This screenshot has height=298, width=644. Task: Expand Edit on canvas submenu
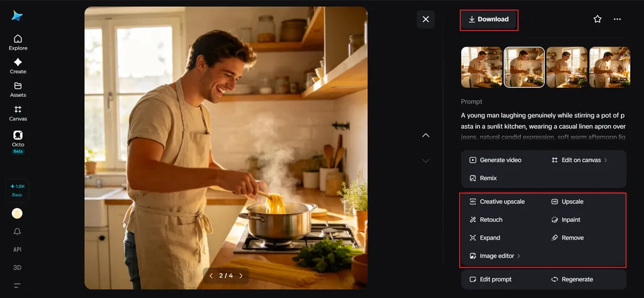click(x=579, y=160)
